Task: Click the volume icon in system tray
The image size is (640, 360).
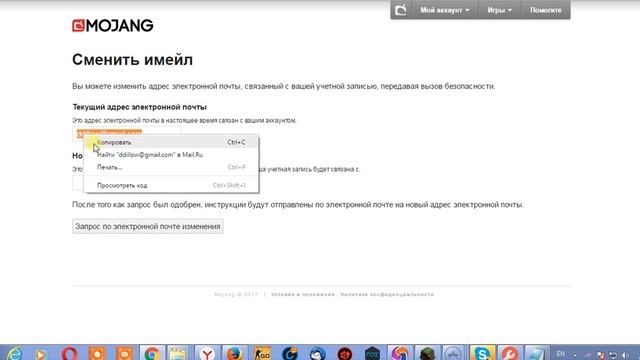Action: [625, 356]
